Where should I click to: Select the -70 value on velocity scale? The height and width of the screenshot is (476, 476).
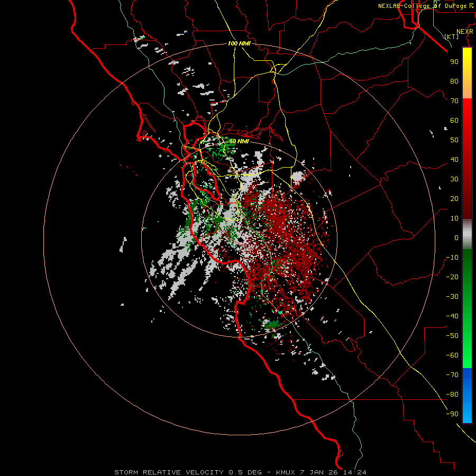click(x=452, y=375)
